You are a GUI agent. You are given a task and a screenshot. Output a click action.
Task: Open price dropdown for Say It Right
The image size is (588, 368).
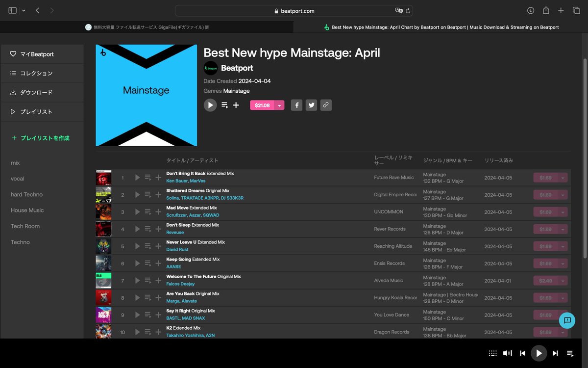(563, 315)
